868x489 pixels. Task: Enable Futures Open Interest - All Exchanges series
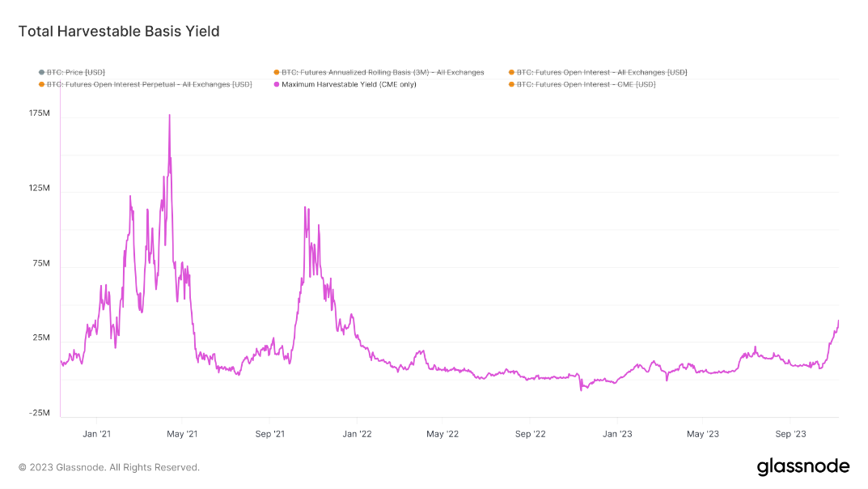tap(602, 73)
